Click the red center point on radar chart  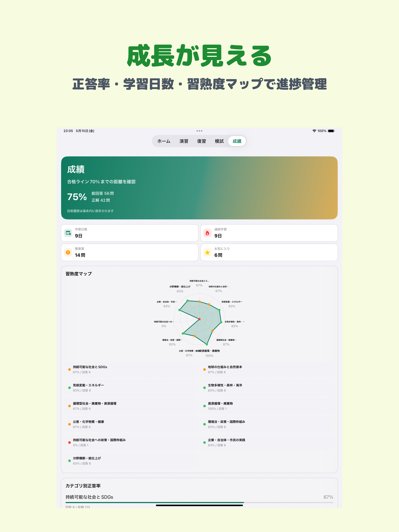click(199, 319)
